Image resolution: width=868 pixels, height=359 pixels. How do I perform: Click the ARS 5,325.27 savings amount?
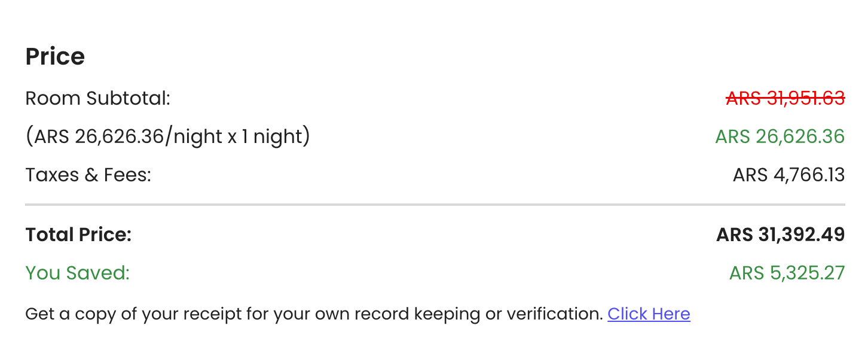[787, 273]
